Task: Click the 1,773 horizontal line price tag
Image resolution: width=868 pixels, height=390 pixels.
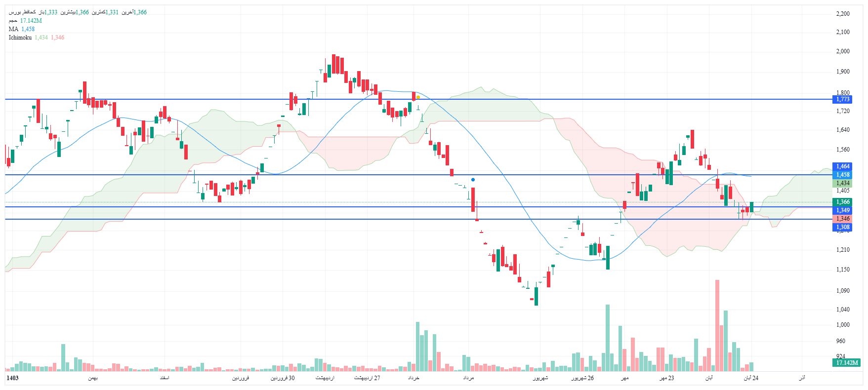Action: (x=842, y=99)
